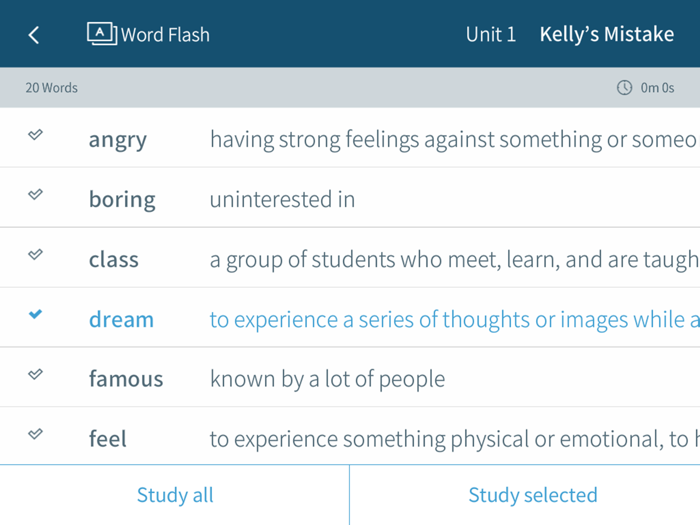Toggle the checkmark for class
The image size is (700, 525).
pos(35,255)
